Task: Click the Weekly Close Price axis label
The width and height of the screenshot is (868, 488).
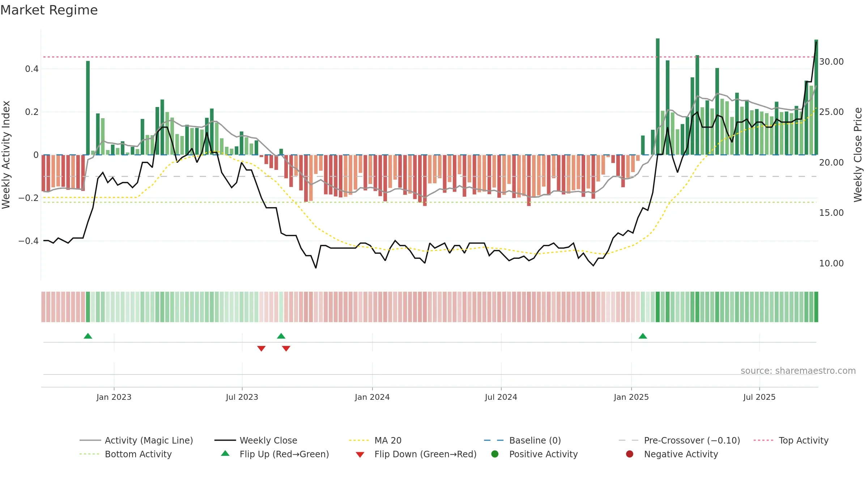Action: [858, 155]
